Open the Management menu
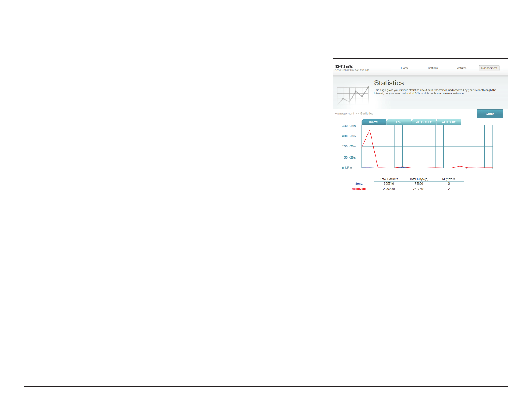Viewport: 532px width, 411px height. [x=489, y=68]
